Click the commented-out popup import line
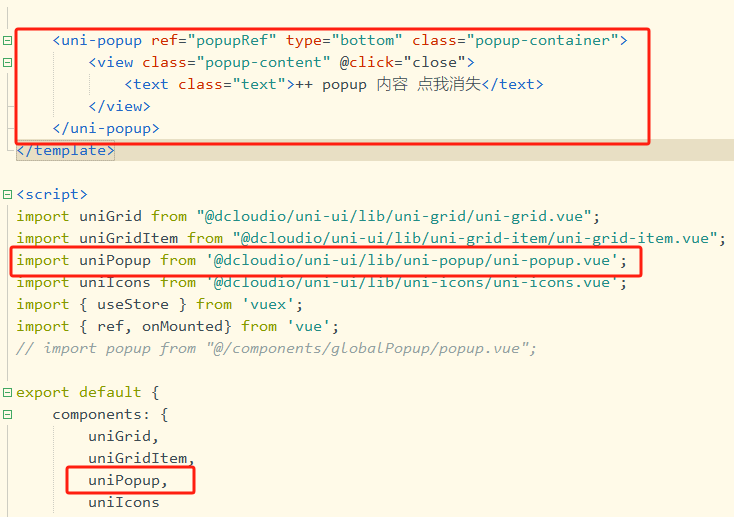 pyautogui.click(x=277, y=348)
